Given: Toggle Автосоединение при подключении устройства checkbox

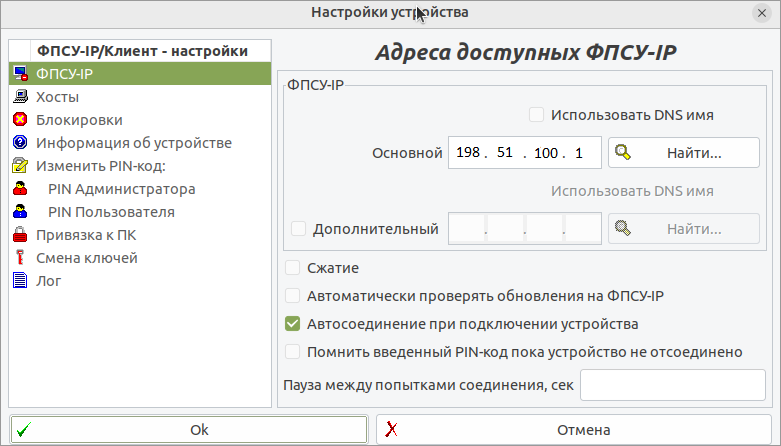Looking at the screenshot, I should coord(293,324).
